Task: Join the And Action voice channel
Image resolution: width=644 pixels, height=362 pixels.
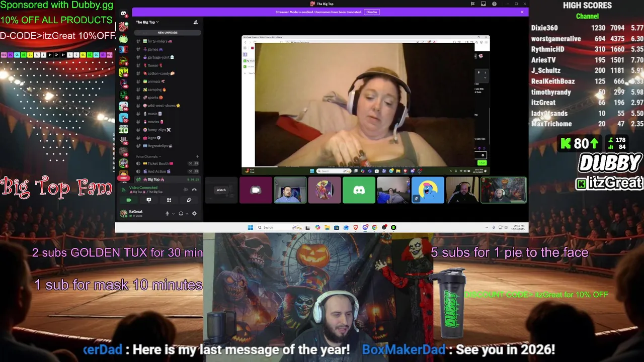Action: point(168,171)
